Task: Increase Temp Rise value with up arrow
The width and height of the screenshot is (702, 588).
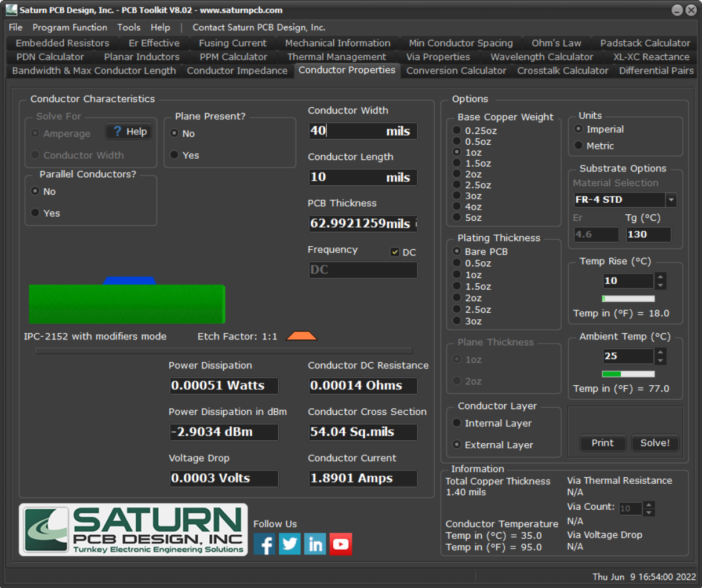Action: click(x=660, y=277)
